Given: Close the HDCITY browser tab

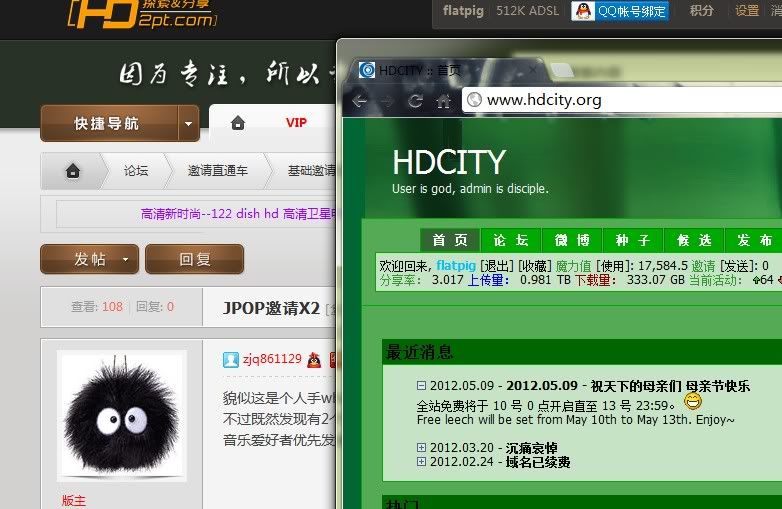Looking at the screenshot, I should 533,70.
